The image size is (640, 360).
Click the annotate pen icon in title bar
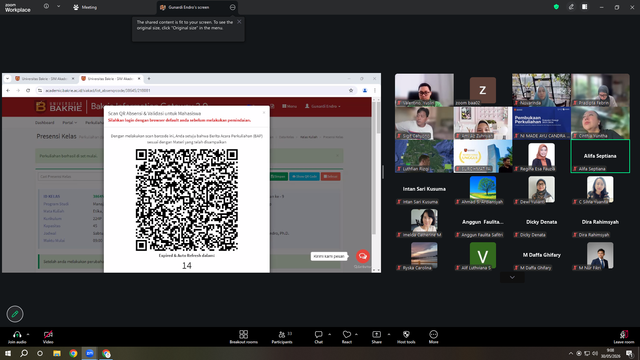pyautogui.click(x=571, y=7)
